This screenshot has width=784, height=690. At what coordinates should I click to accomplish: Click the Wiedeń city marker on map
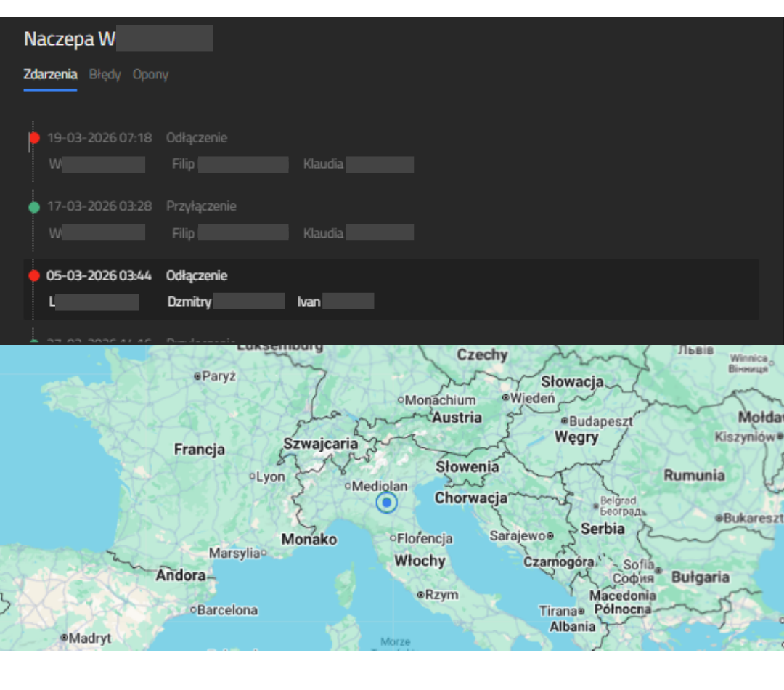coord(506,398)
